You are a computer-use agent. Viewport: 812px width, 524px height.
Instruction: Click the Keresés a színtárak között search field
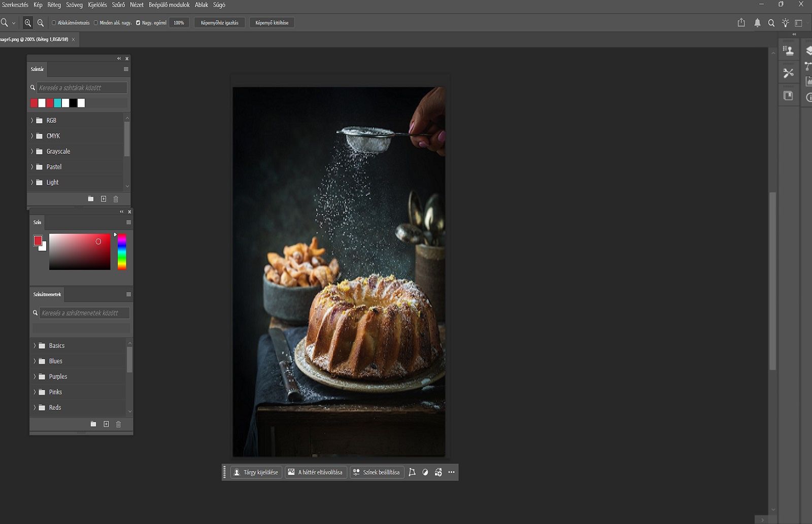(82, 88)
